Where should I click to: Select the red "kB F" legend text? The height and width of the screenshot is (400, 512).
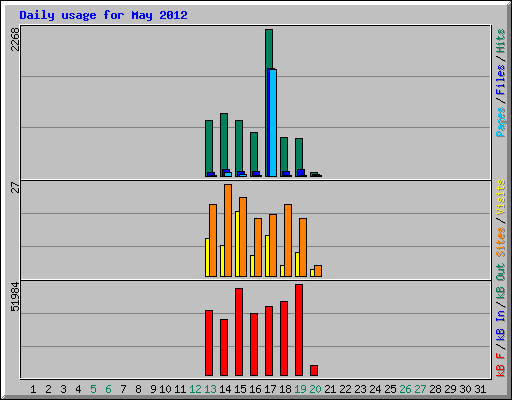coord(501,365)
